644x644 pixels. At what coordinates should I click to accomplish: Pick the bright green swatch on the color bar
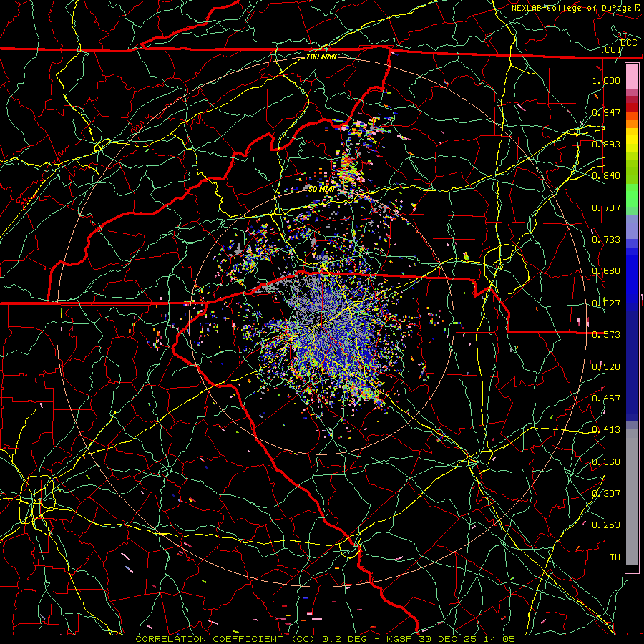632,195
